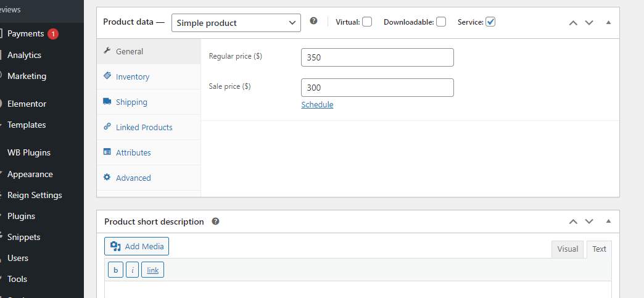Screen dimensions: 644x298
Task: Click the Product data help question icon
Action: point(314,21)
